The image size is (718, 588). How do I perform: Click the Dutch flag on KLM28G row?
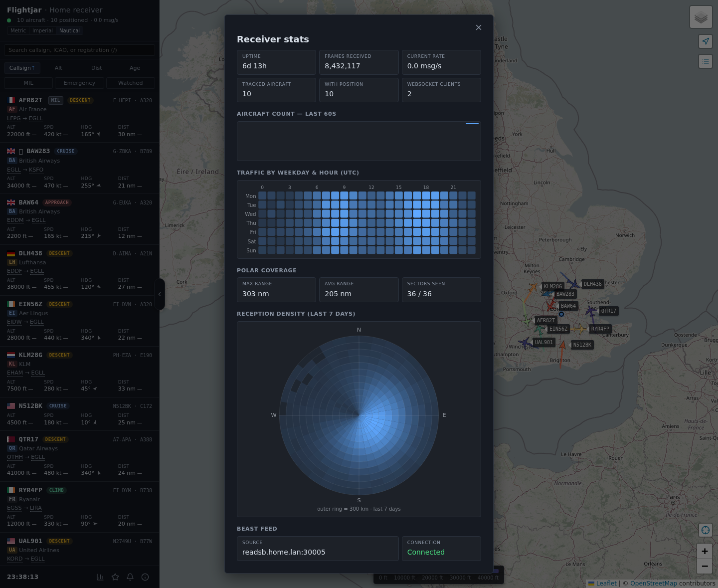tap(11, 355)
